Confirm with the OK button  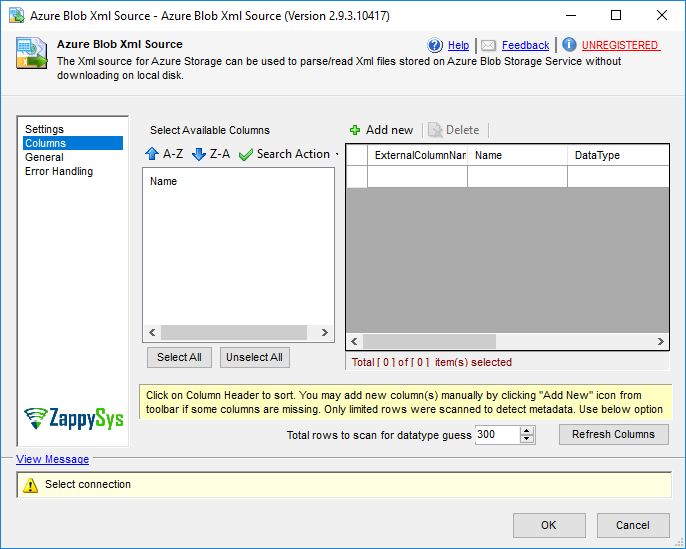coord(549,525)
